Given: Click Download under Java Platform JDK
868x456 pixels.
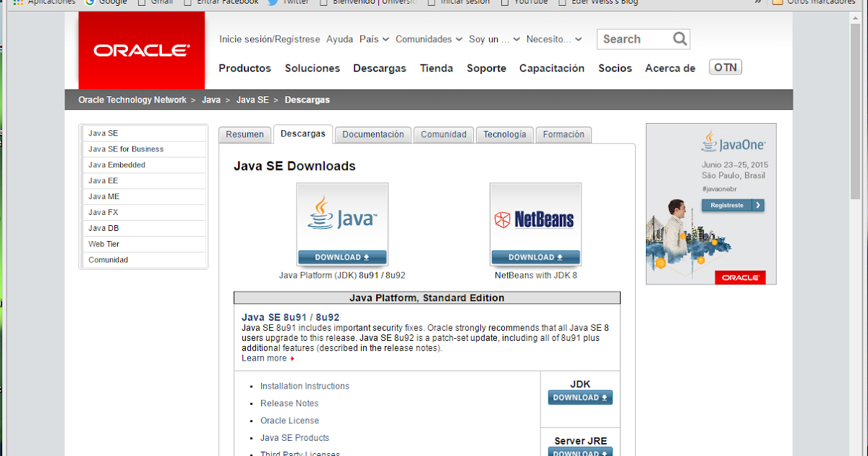Looking at the screenshot, I should [x=342, y=257].
